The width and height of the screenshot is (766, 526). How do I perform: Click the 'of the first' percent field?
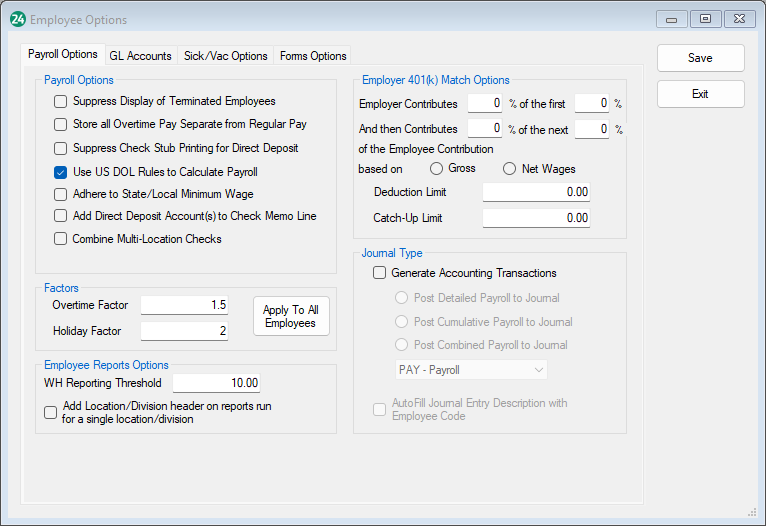coord(592,104)
